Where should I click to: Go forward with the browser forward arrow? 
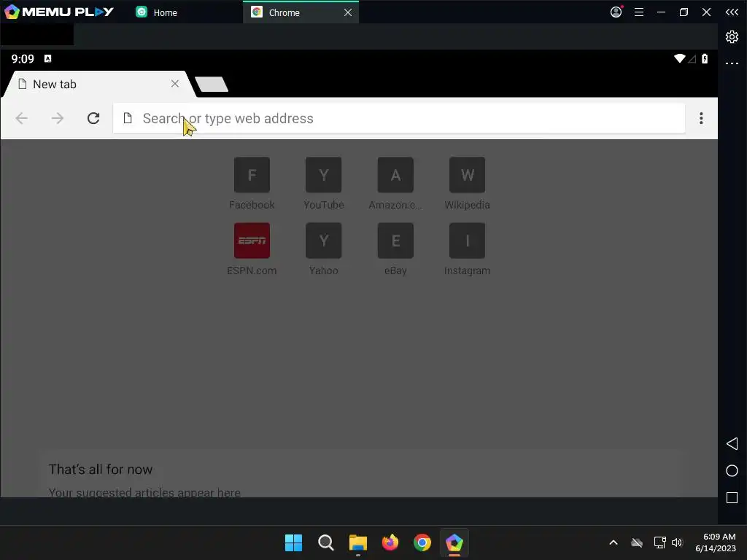(x=57, y=118)
